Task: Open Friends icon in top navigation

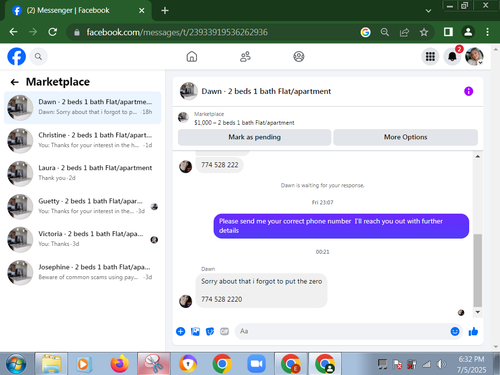Action: 245,57
